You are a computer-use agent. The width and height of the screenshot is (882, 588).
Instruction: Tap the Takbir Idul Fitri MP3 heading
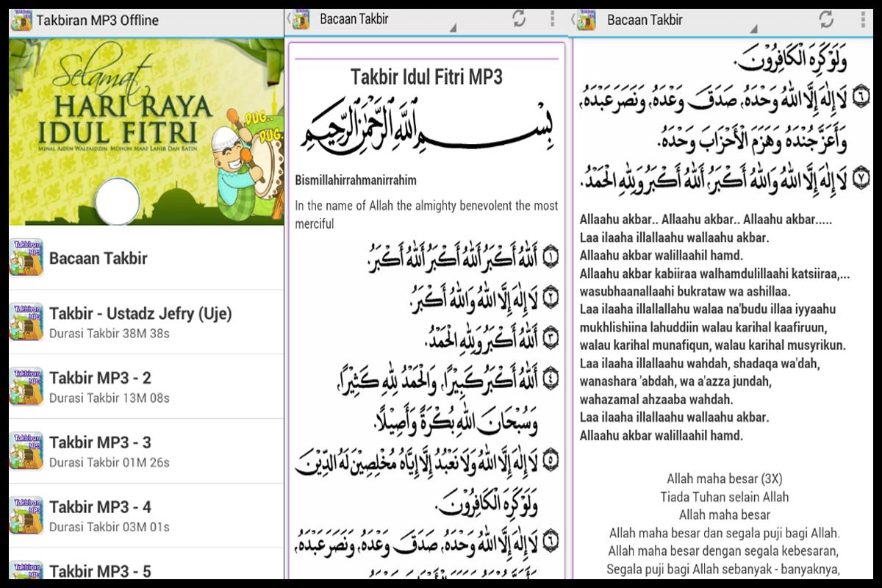coord(426,77)
